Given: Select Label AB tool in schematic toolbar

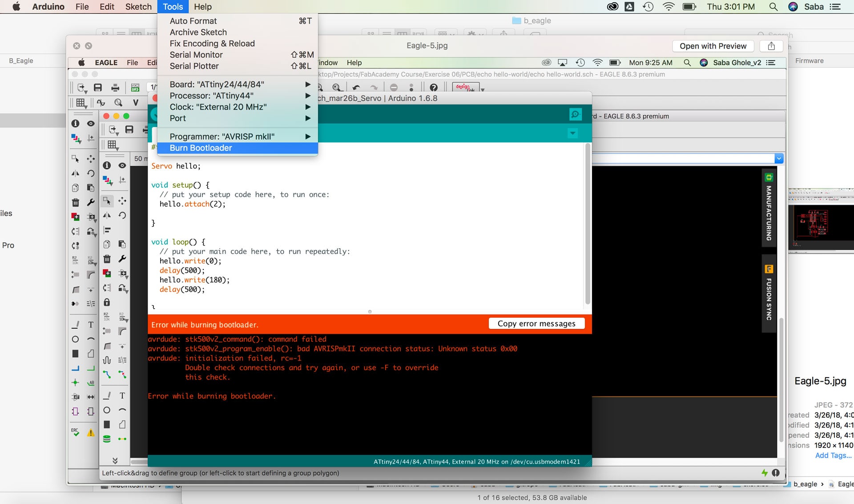Looking at the screenshot, I should (x=91, y=383).
